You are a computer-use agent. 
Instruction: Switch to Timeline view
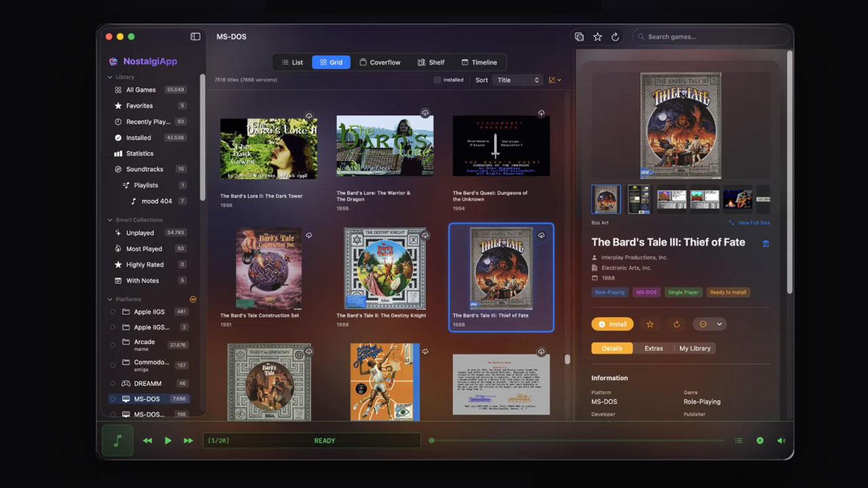pyautogui.click(x=479, y=62)
